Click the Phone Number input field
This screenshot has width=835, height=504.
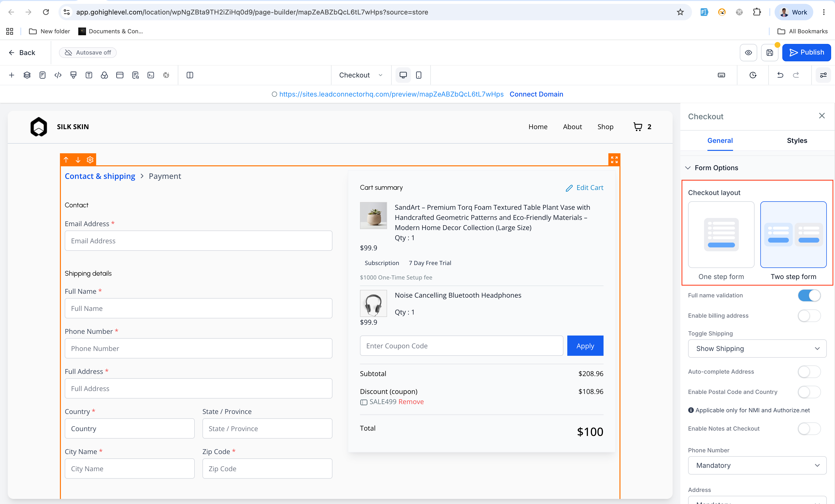point(198,348)
